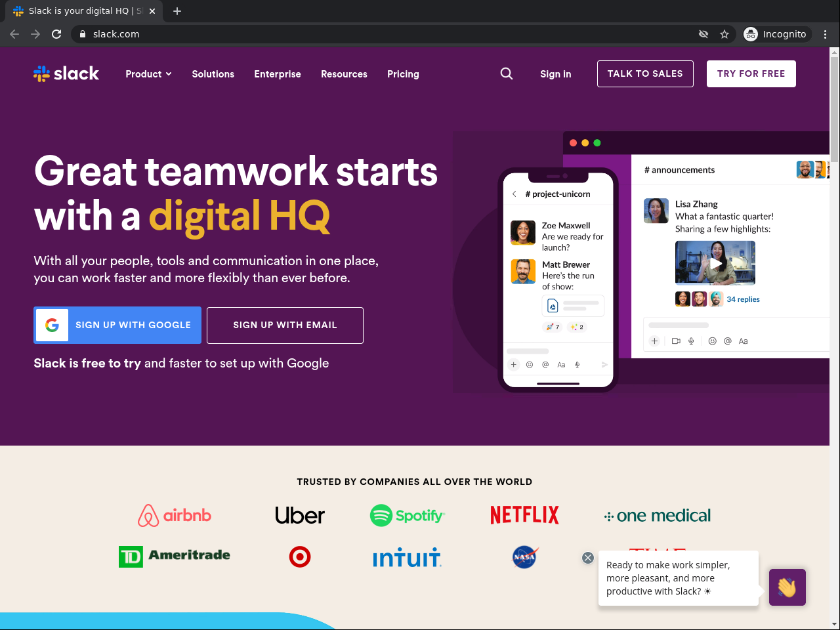The height and width of the screenshot is (630, 840).
Task: Open the waving hand chat widget
Action: (787, 587)
